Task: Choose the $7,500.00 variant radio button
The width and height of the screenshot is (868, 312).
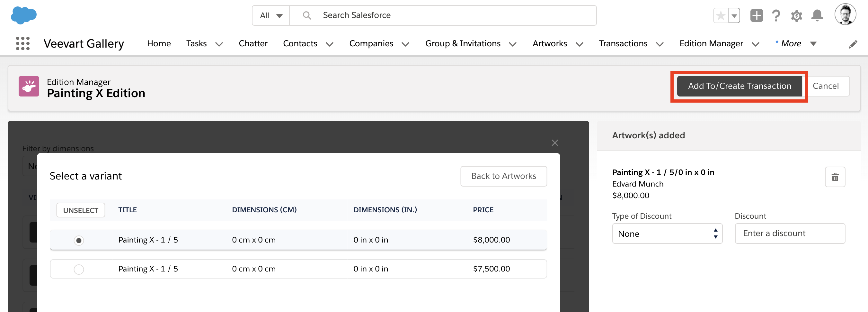Action: pos(78,269)
